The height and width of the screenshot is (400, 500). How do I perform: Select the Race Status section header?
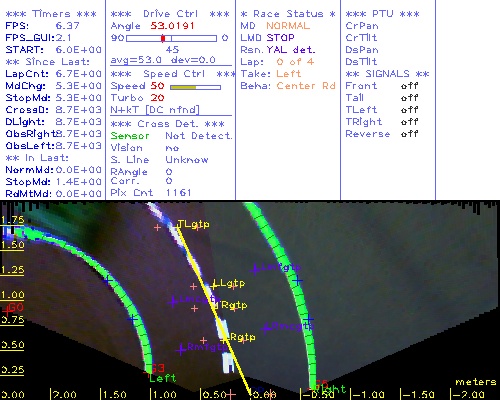tap(288, 14)
